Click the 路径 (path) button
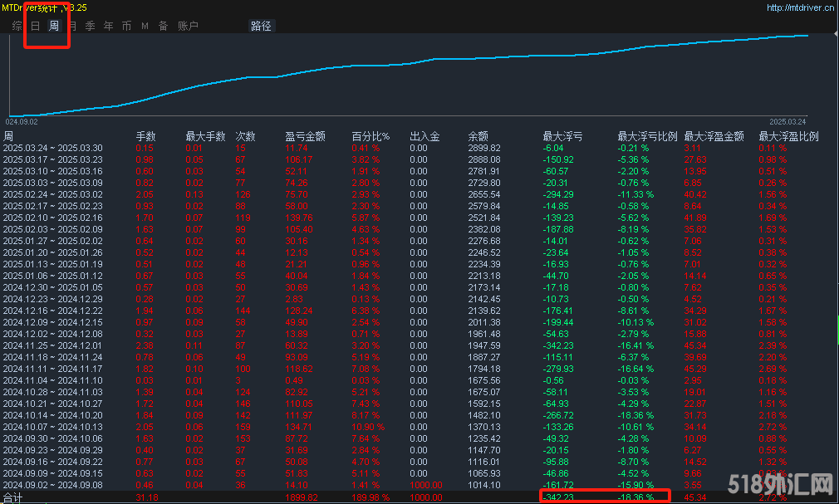The height and width of the screenshot is (504, 839). pos(261,26)
